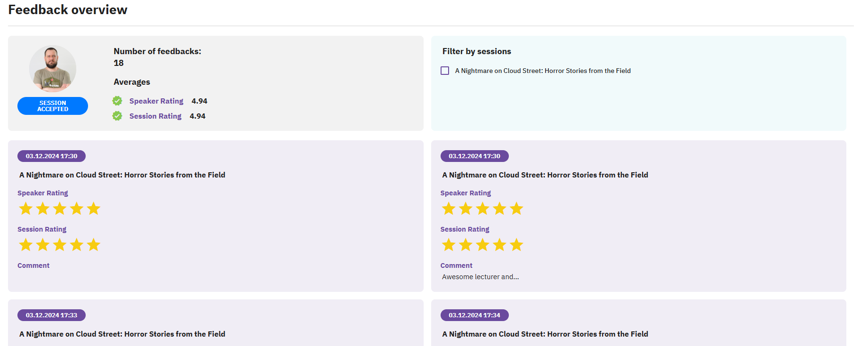Open the Session Rating averages link

155,116
